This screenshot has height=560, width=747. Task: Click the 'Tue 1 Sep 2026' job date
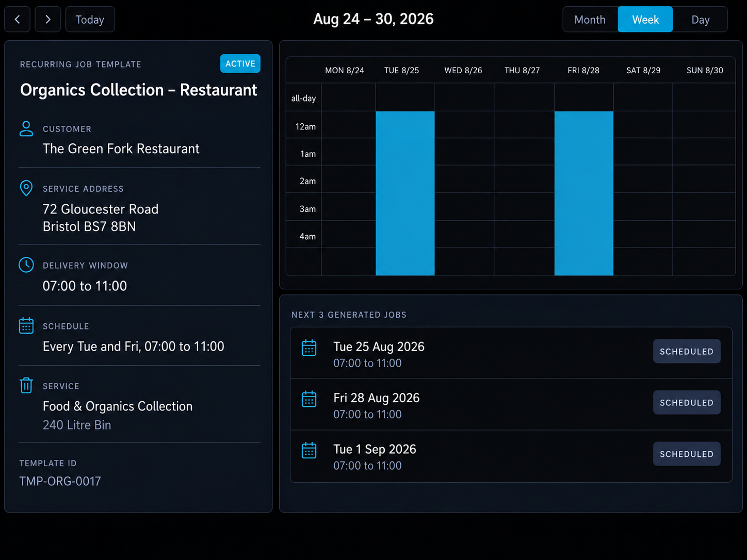tap(375, 449)
